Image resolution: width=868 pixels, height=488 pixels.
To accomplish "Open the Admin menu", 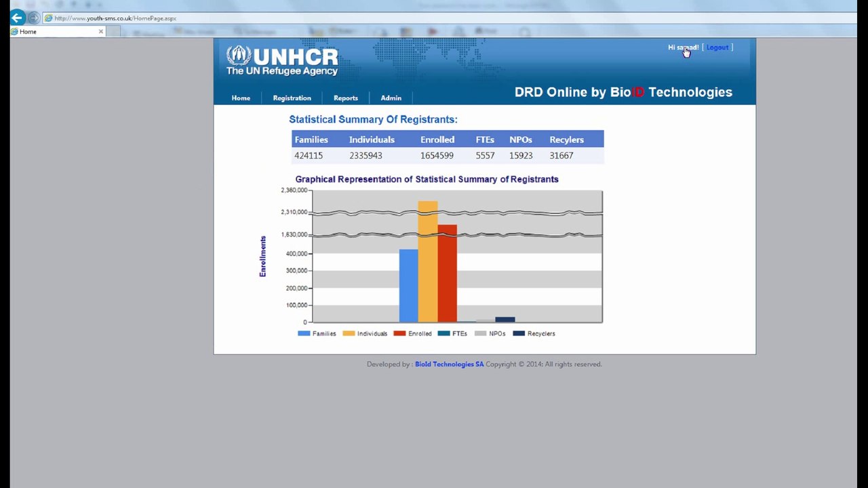I will point(391,98).
